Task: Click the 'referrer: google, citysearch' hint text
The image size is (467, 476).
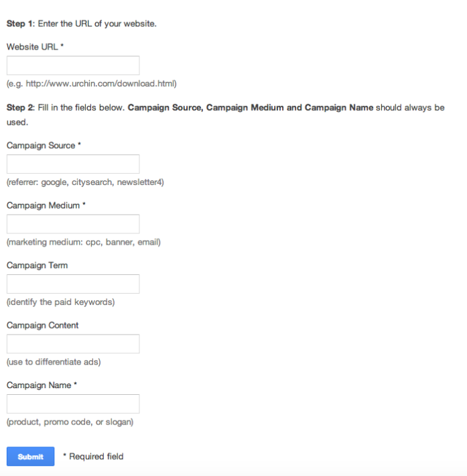Action: 85,182
